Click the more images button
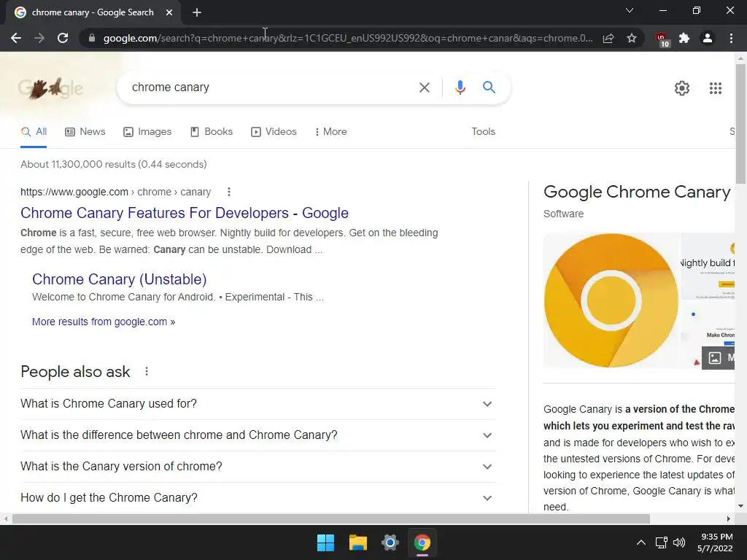This screenshot has height=560, width=747. click(x=719, y=357)
